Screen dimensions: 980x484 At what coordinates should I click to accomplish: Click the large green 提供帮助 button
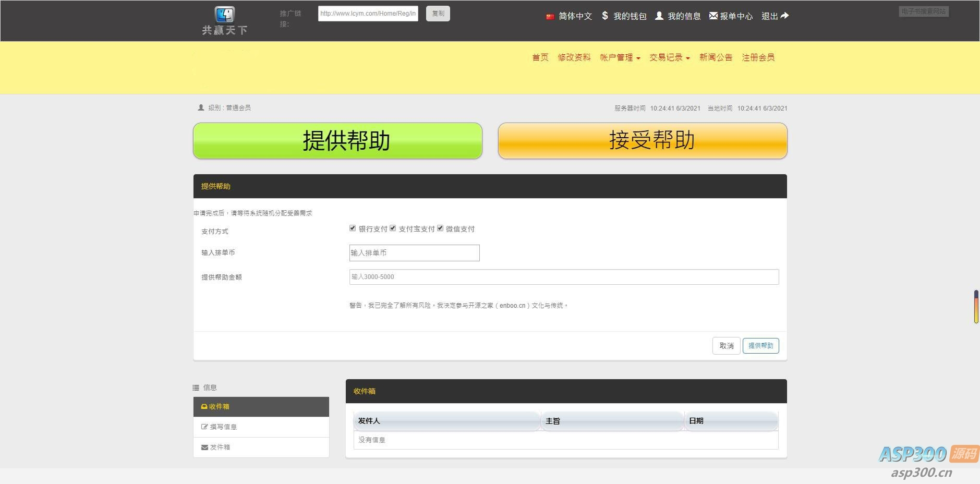coord(337,141)
